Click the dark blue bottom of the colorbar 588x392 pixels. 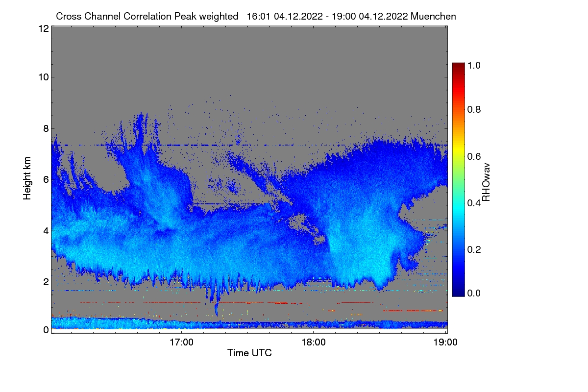coord(458,293)
